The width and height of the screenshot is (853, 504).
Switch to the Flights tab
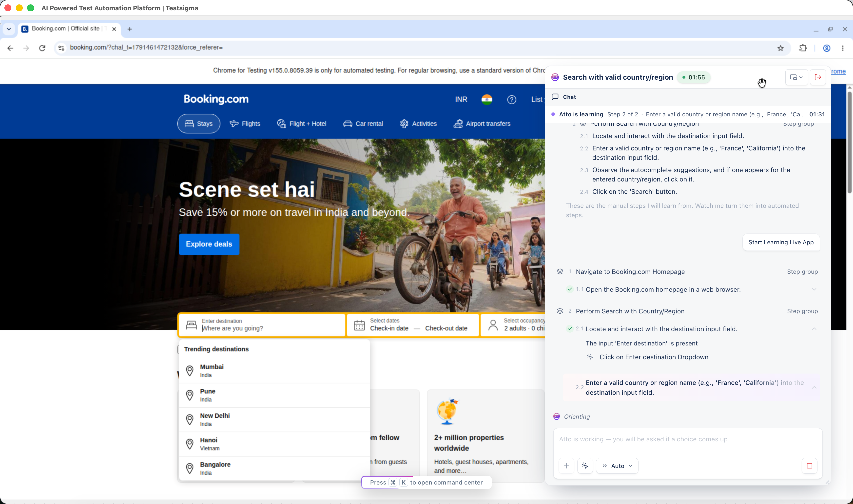pyautogui.click(x=245, y=124)
